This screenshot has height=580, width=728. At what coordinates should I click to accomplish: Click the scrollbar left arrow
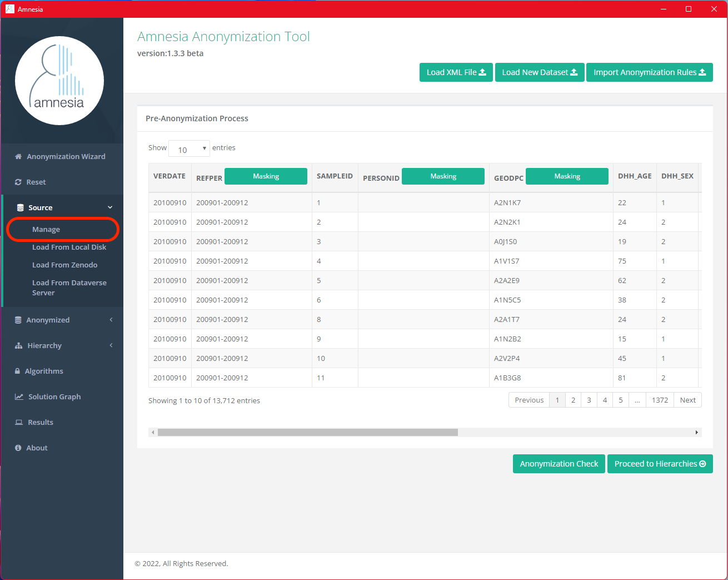pyautogui.click(x=153, y=432)
